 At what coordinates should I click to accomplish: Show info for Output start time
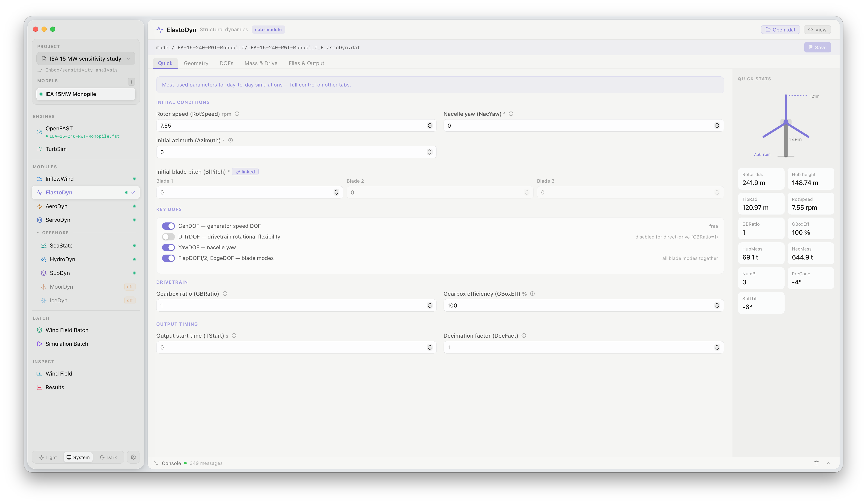pos(234,336)
